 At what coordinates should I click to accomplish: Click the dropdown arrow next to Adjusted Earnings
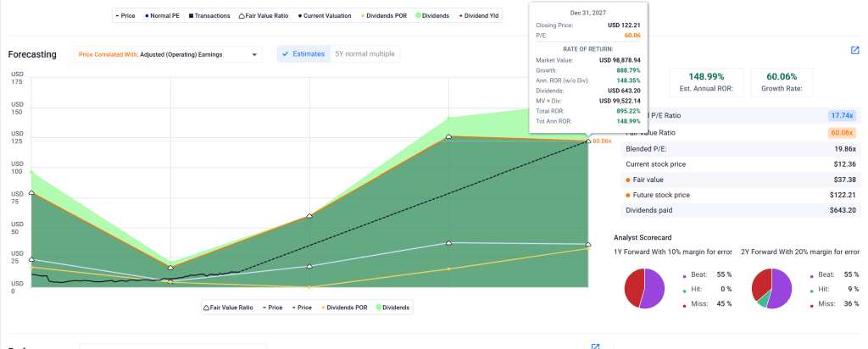tap(255, 55)
